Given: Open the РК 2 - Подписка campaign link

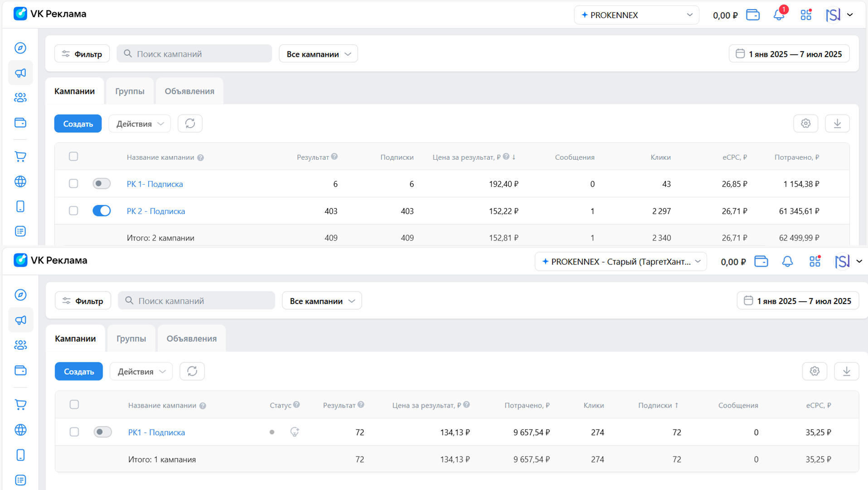Looking at the screenshot, I should click(x=156, y=211).
